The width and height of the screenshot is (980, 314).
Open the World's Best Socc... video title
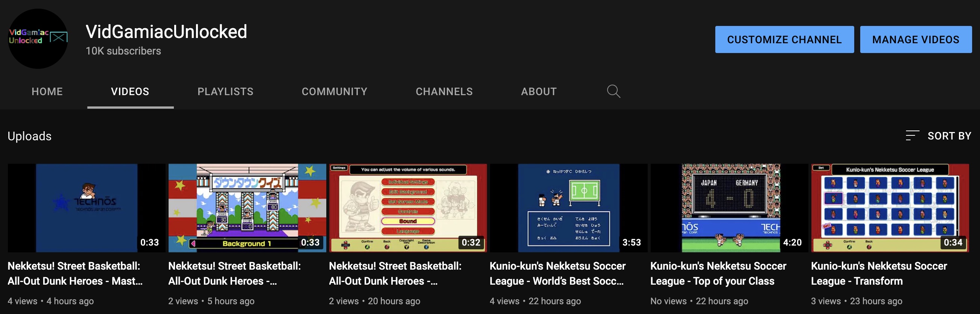(x=557, y=274)
